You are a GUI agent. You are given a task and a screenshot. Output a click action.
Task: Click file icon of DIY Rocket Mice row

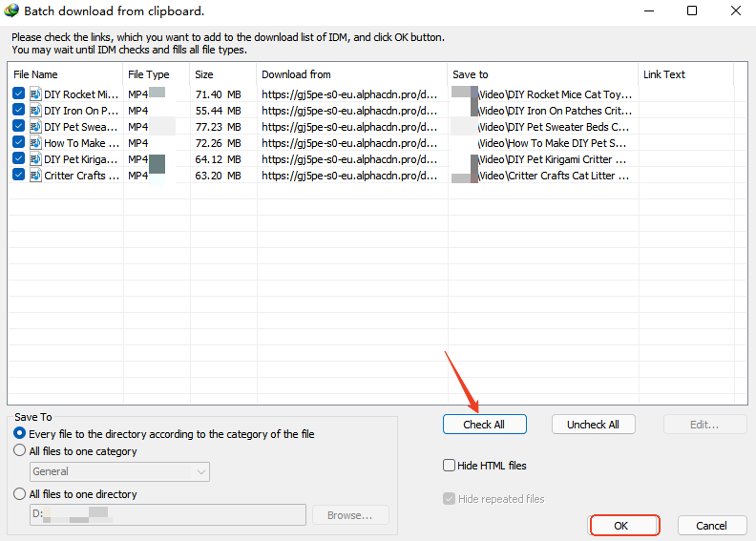pos(35,94)
